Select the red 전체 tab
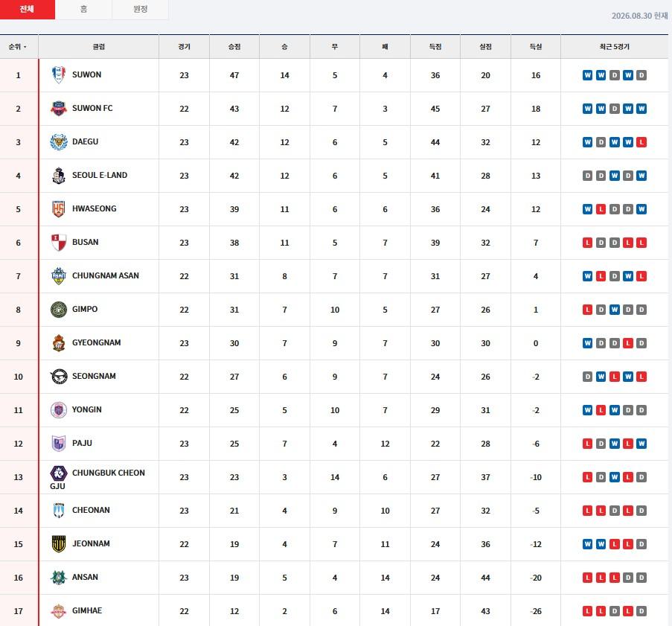This screenshot has width=672, height=626. point(28,9)
